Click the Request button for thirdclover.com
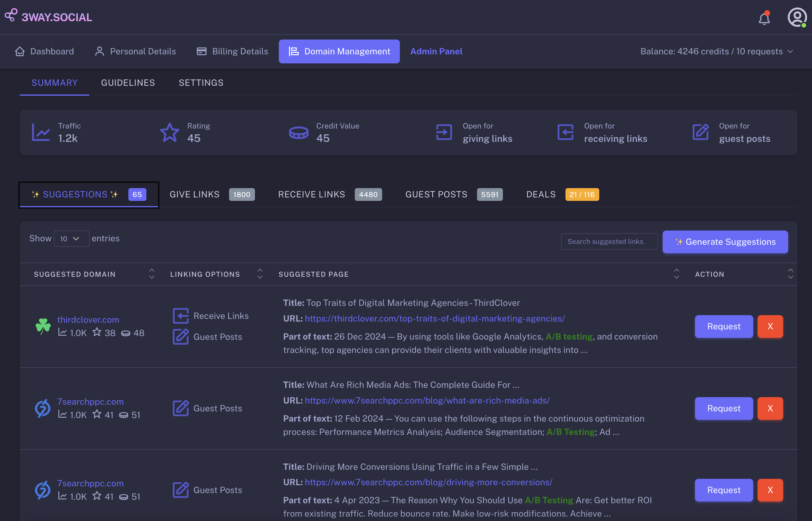Viewport: 812px width, 521px height. pyautogui.click(x=724, y=326)
